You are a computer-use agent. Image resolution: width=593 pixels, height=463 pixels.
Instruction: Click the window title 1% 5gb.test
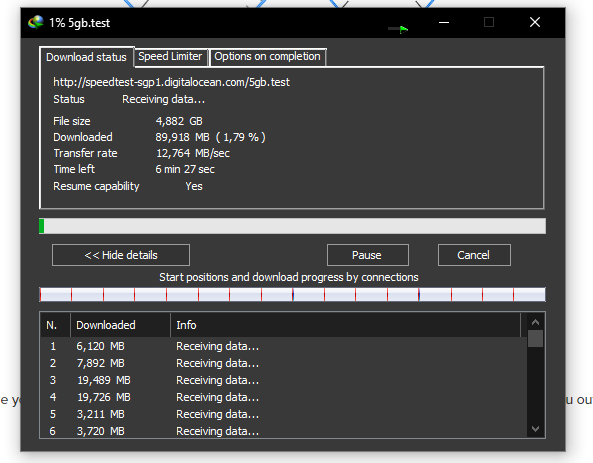(79, 23)
